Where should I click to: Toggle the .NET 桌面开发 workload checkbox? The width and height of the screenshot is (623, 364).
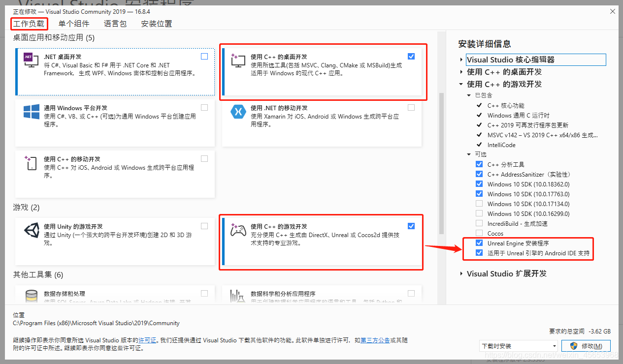coord(204,57)
